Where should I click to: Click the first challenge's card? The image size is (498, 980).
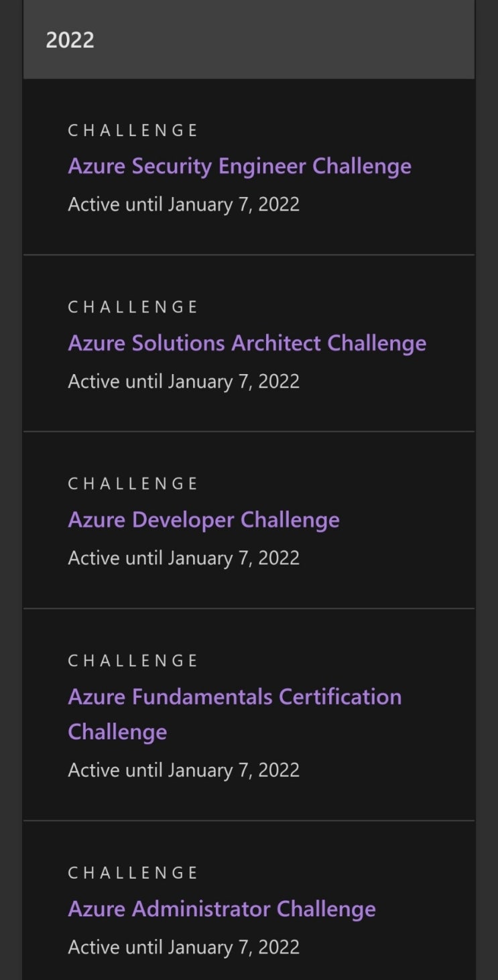248,166
